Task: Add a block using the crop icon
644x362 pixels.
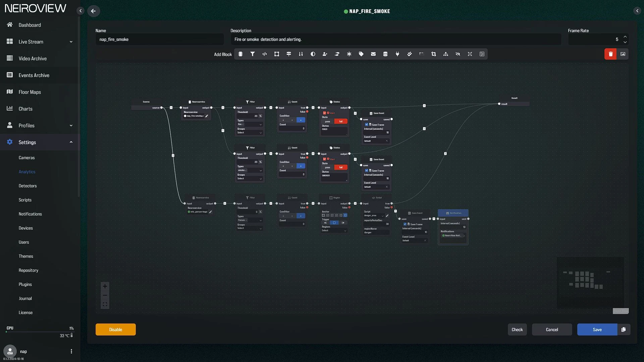Action: coord(434,54)
